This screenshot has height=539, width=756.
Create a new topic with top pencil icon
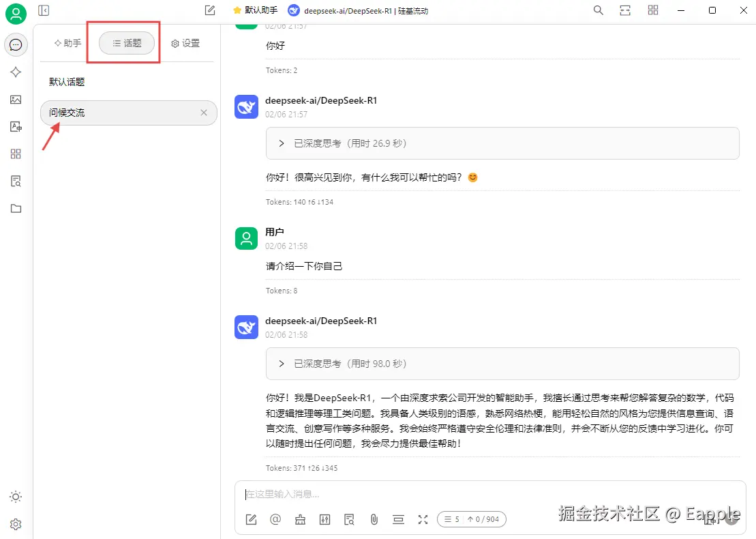tap(210, 10)
